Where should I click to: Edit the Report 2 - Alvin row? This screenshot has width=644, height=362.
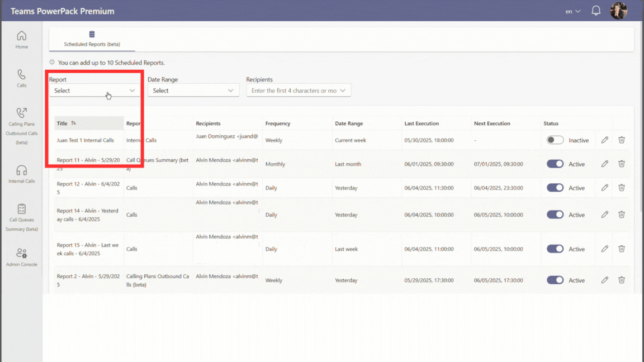[604, 280]
